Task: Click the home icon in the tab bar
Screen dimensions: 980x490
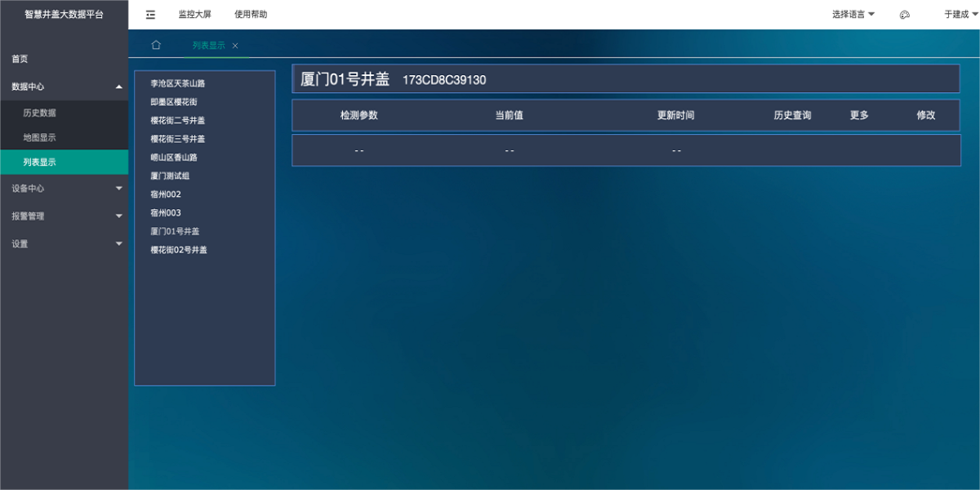Action: pyautogui.click(x=155, y=45)
